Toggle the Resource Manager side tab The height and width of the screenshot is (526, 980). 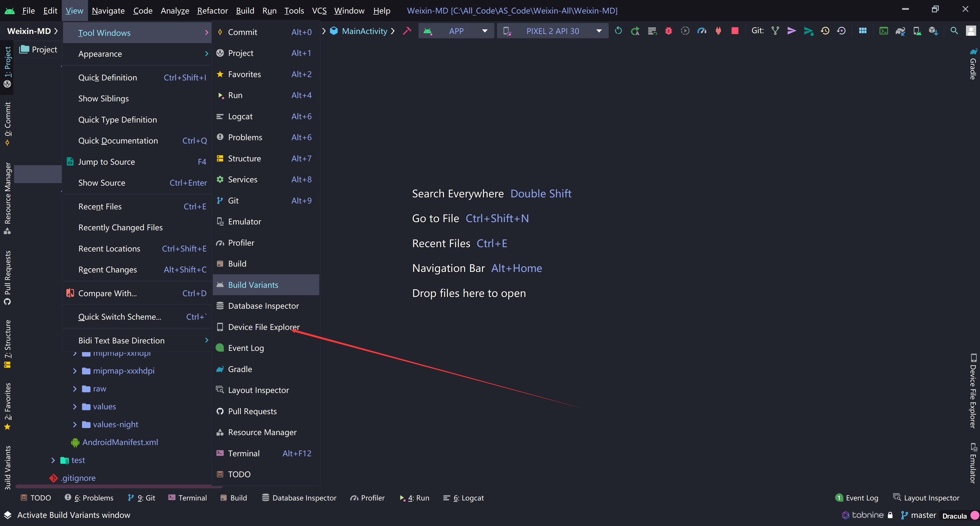click(x=8, y=198)
